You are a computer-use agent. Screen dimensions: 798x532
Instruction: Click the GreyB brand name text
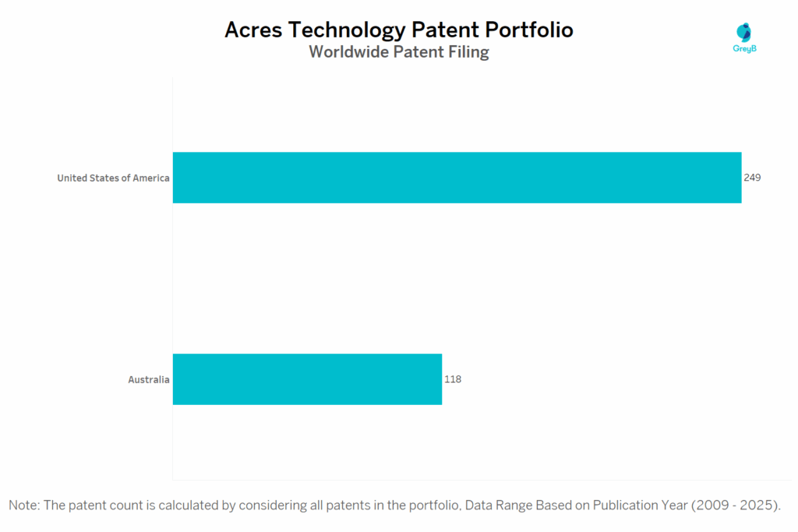click(x=746, y=48)
